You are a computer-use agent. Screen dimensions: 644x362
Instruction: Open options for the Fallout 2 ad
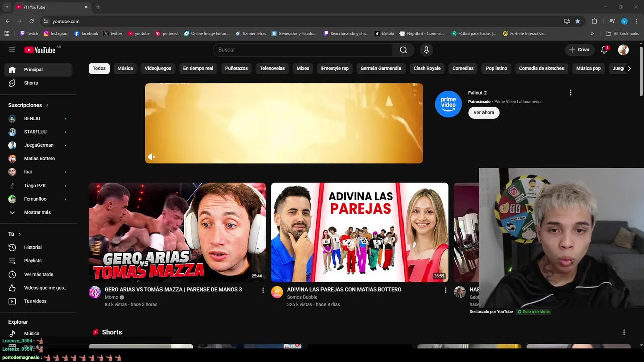coord(570,93)
